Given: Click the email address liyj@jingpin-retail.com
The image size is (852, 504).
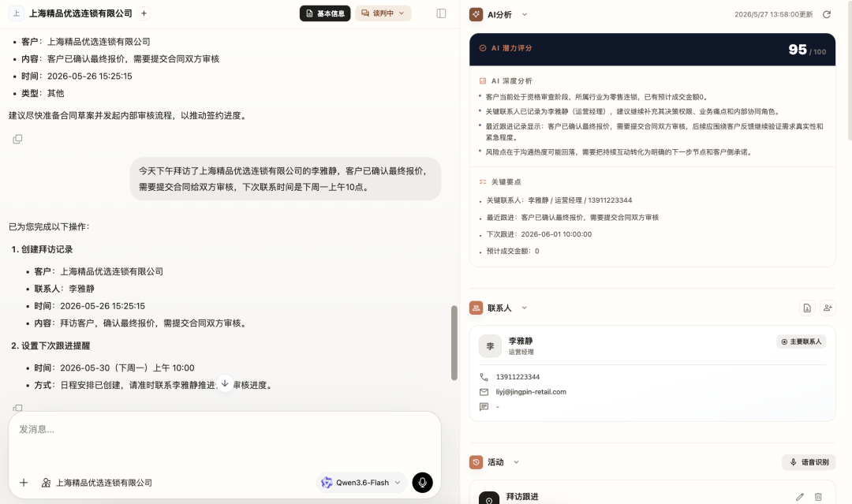Looking at the screenshot, I should click(531, 392).
